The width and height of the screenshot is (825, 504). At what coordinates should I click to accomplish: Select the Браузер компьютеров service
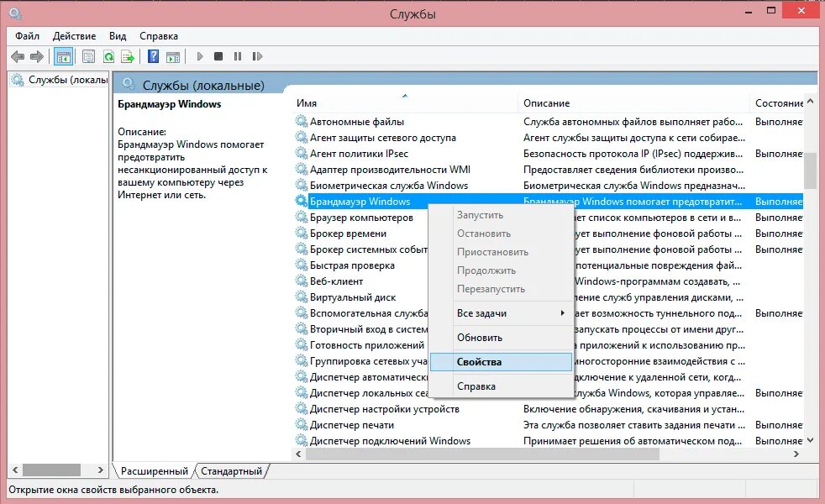361,218
